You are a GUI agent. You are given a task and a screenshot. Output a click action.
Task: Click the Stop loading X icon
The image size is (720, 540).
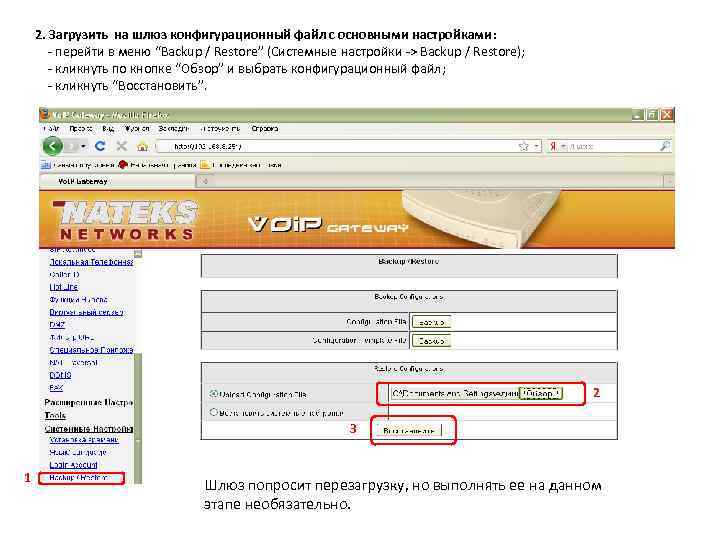122,146
